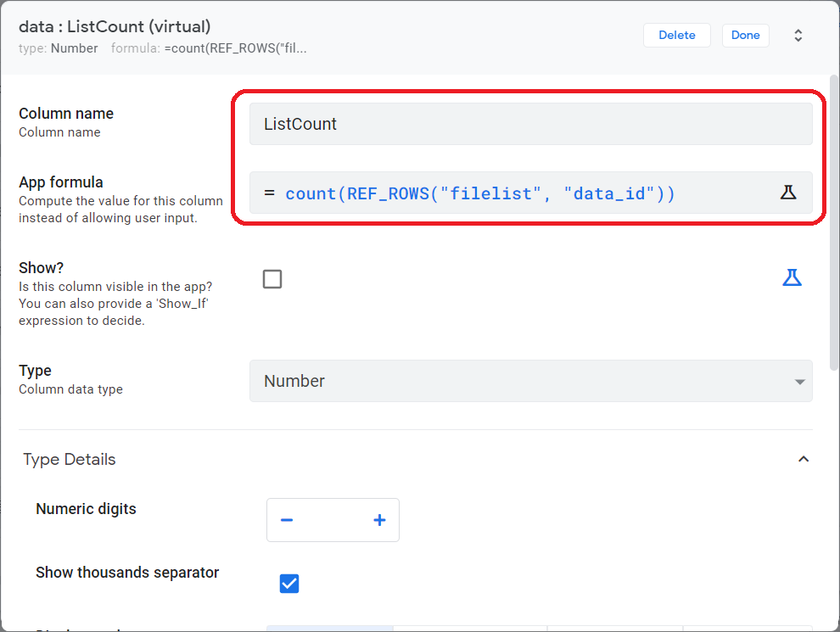The image size is (840, 632).
Task: Edit the App formula count expression
Action: 531,193
